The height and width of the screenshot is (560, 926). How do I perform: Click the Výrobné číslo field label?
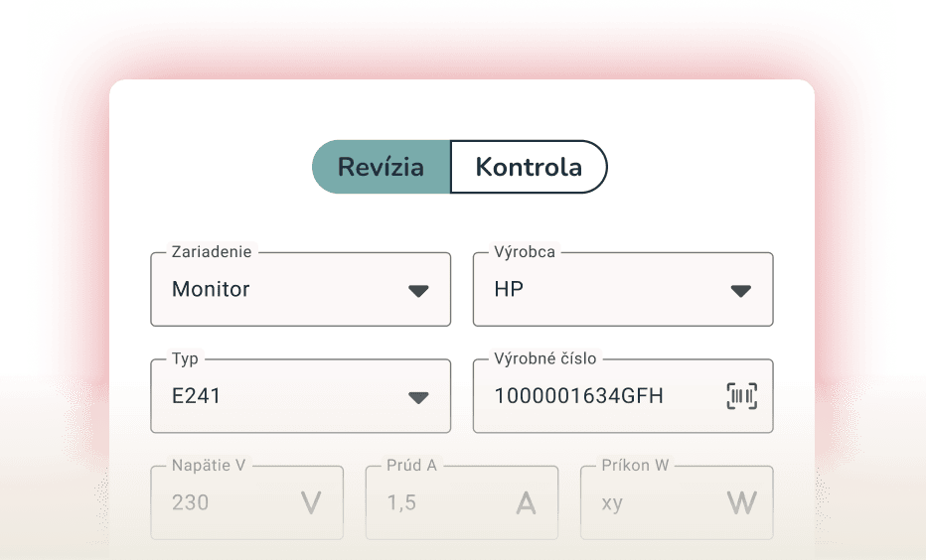pyautogui.click(x=545, y=358)
